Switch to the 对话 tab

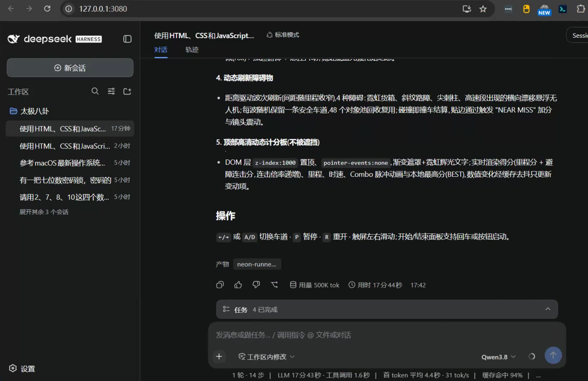click(161, 50)
